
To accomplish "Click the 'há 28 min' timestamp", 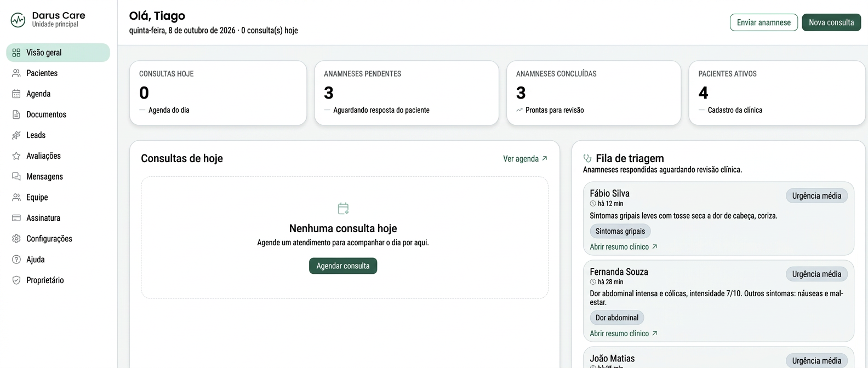I will [610, 282].
